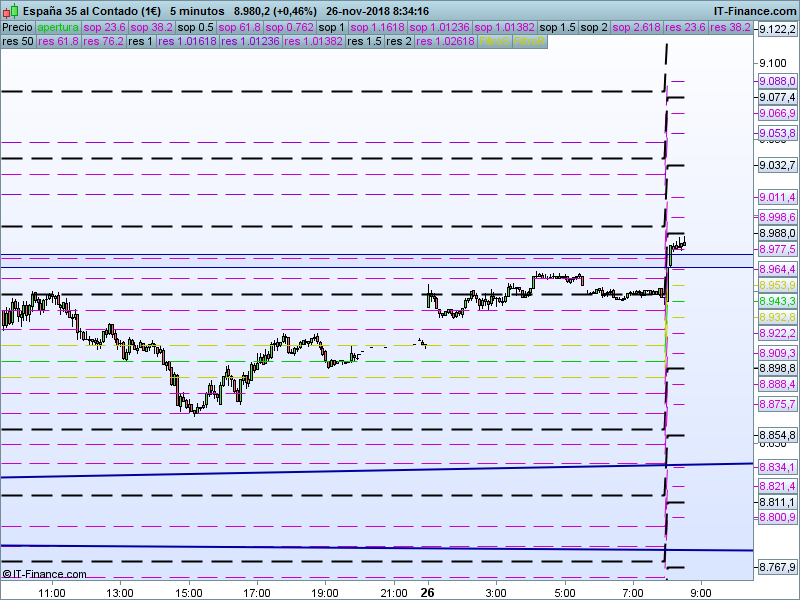Image resolution: width=800 pixels, height=600 pixels.
Task: Click the yellow 'FiltroR' legend label
Action: (x=530, y=41)
